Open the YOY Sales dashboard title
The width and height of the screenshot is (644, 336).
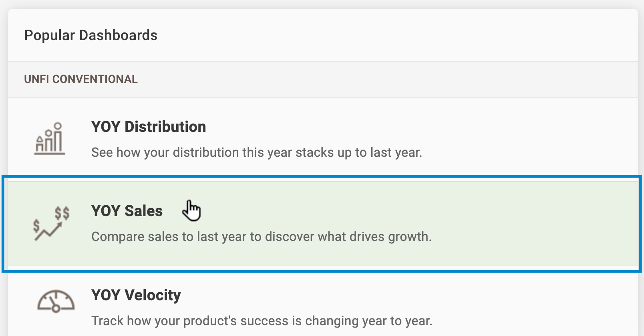pyautogui.click(x=127, y=211)
